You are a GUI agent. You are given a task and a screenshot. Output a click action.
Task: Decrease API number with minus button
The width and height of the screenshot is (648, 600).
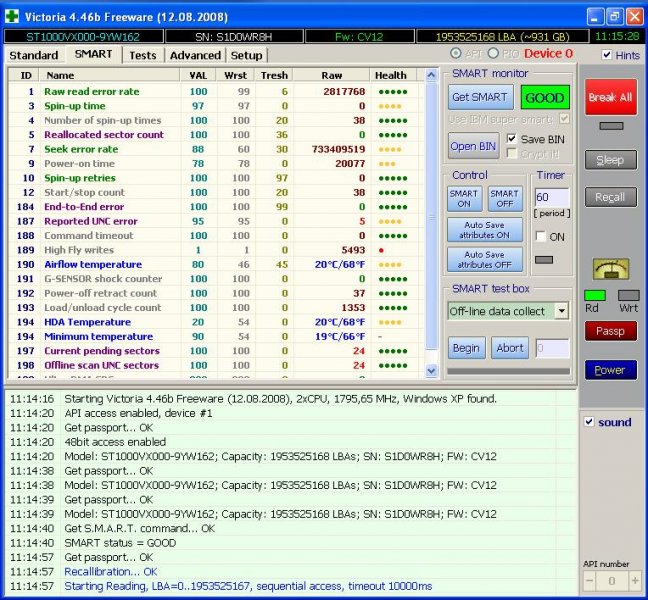point(589,581)
